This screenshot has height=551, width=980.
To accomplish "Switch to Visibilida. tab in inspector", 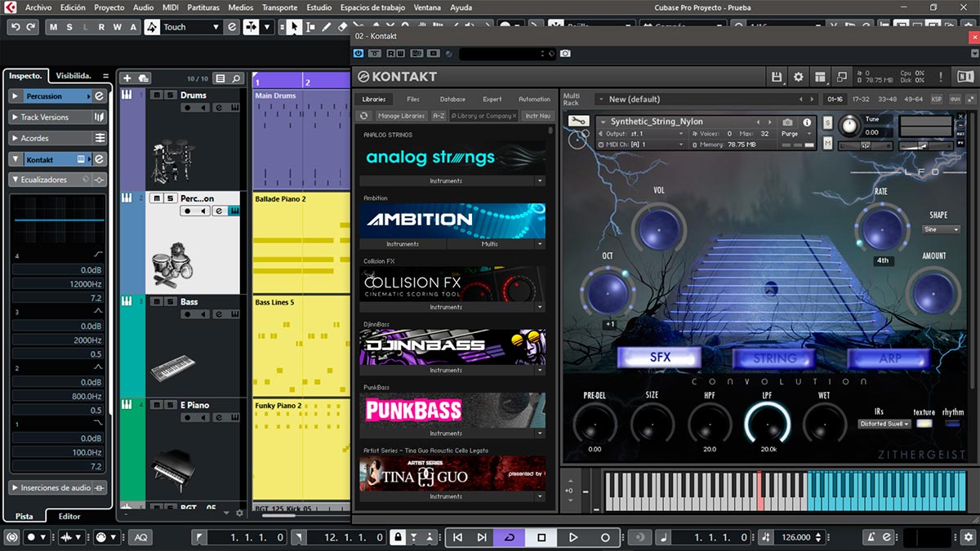I will click(x=73, y=76).
